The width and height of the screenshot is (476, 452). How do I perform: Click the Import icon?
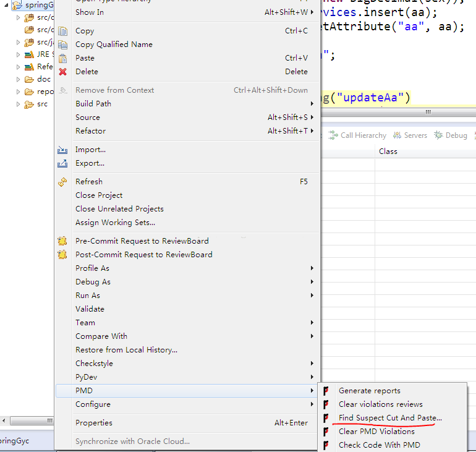62,150
